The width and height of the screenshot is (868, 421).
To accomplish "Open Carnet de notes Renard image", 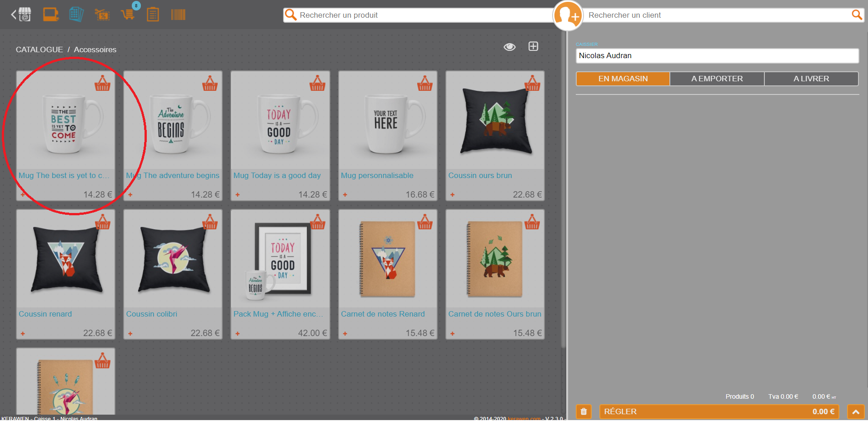I will (x=388, y=259).
